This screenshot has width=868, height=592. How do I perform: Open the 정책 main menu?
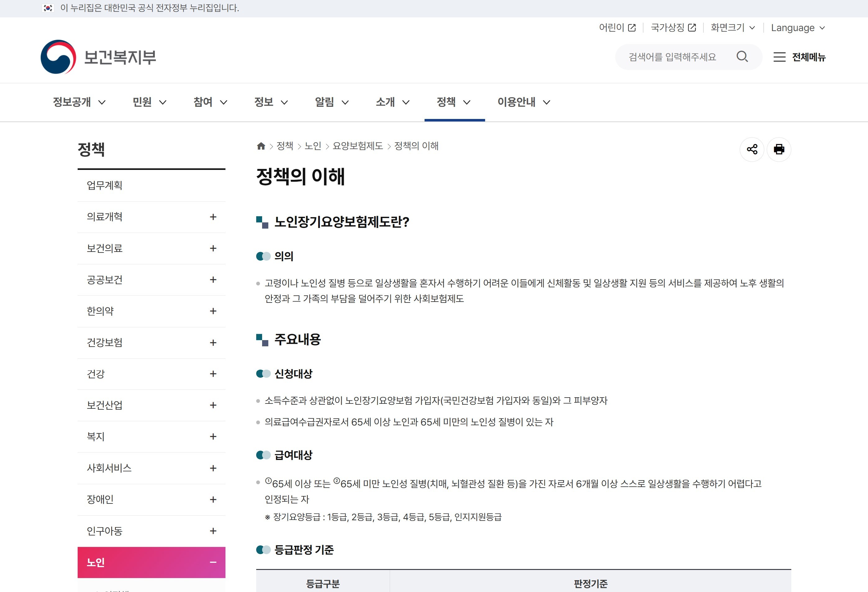[x=454, y=102]
